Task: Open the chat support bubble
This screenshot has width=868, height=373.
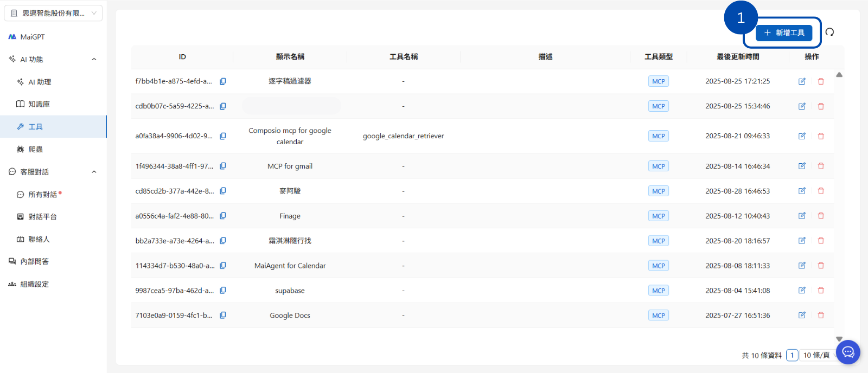Action: (x=848, y=352)
